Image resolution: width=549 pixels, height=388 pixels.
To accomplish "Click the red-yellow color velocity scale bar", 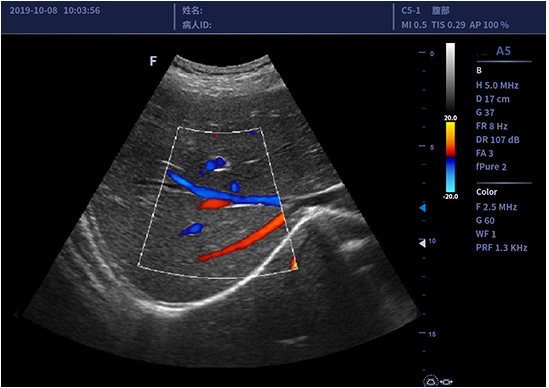I will (x=450, y=139).
